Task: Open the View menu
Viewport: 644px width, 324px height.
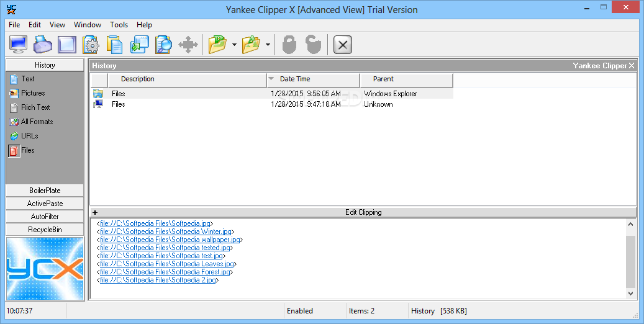Action: click(x=58, y=25)
